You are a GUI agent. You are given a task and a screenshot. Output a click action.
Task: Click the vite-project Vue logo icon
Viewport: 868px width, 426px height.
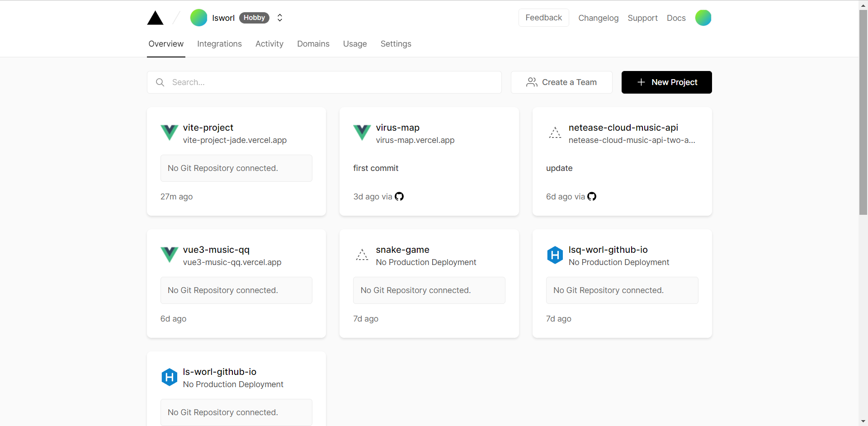pyautogui.click(x=169, y=133)
